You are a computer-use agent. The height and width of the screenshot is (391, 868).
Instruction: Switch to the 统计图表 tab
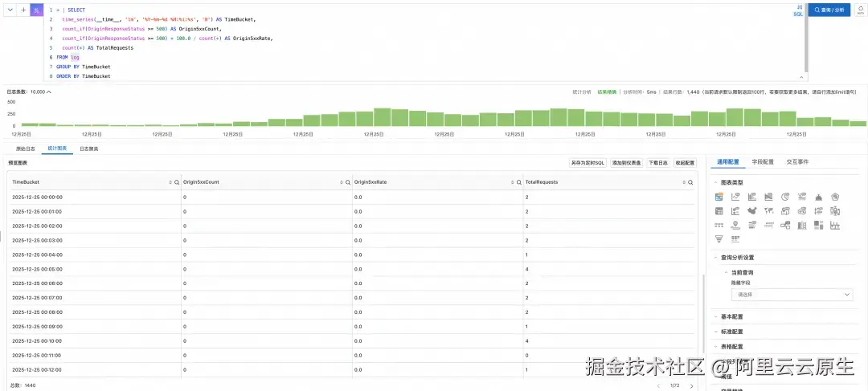[57, 149]
